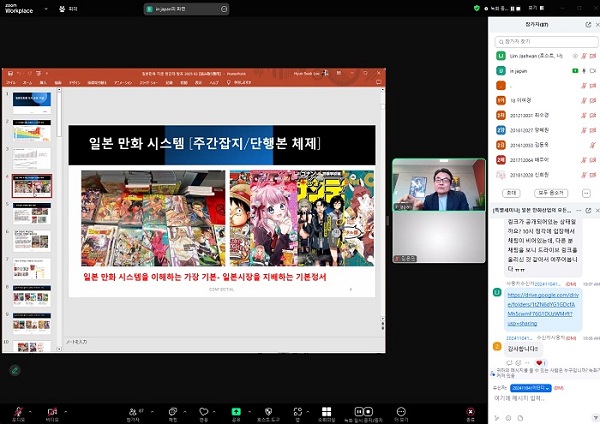Open the Google Drive link in chat
This screenshot has height=424, width=600.
543,309
